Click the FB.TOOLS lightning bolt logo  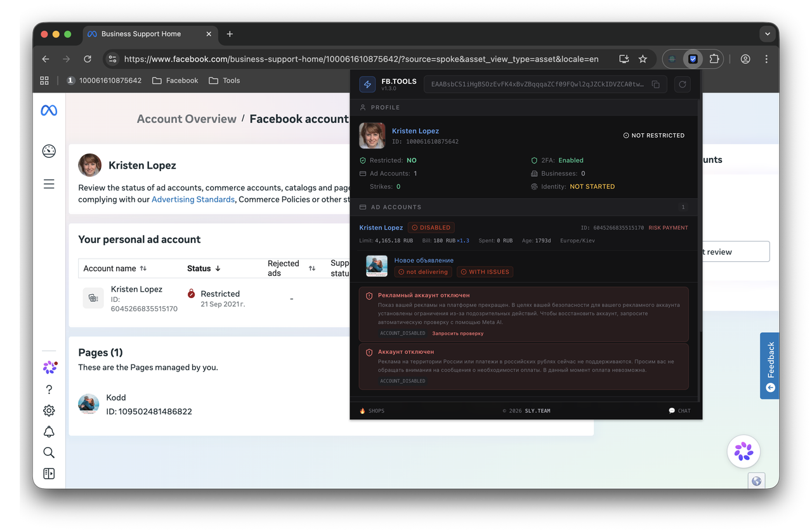367,84
